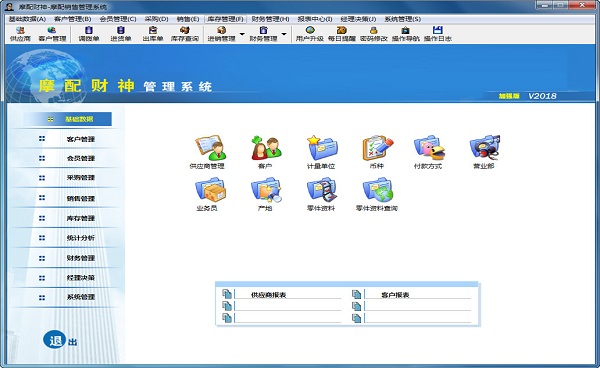Image resolution: width=600 pixels, height=368 pixels.
Task: Open the 客户报表 report link
Action: [395, 295]
